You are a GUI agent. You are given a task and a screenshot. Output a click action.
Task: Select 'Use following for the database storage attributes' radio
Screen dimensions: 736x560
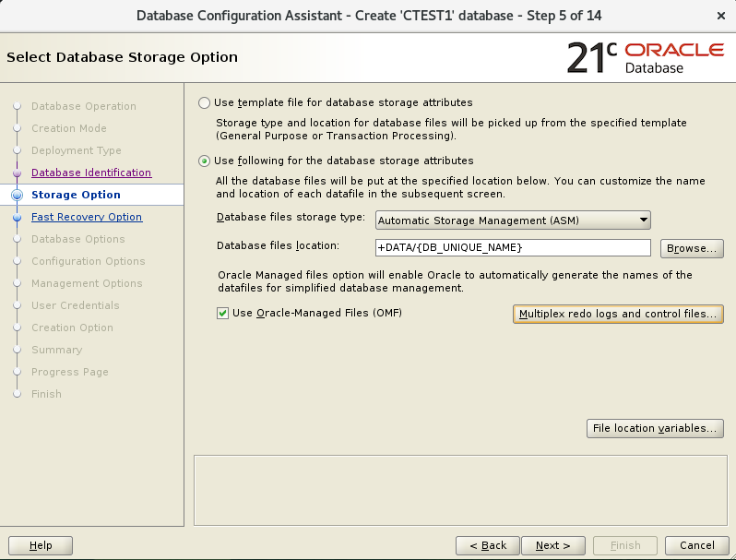204,161
